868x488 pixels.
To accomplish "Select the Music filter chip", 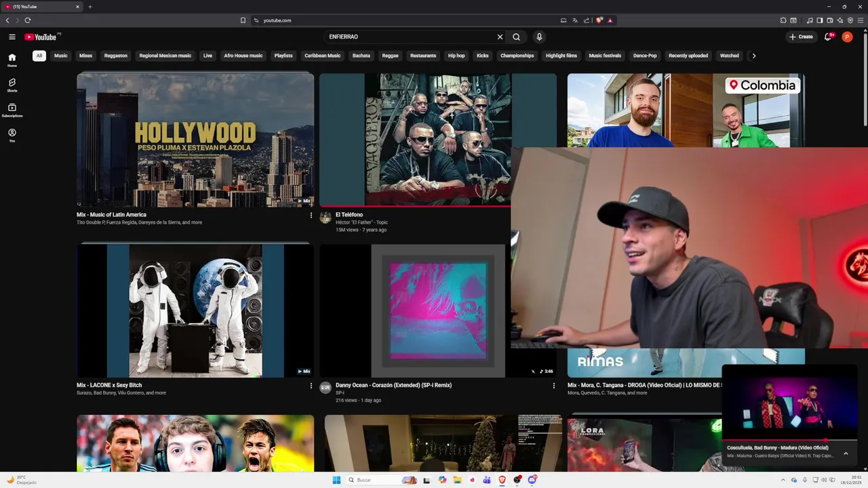I will click(x=61, y=56).
